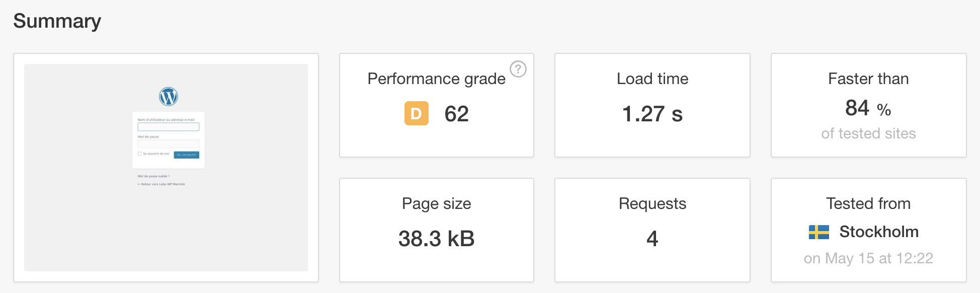Click the username input field in the preview
Screen dimensions: 980x293
click(168, 126)
